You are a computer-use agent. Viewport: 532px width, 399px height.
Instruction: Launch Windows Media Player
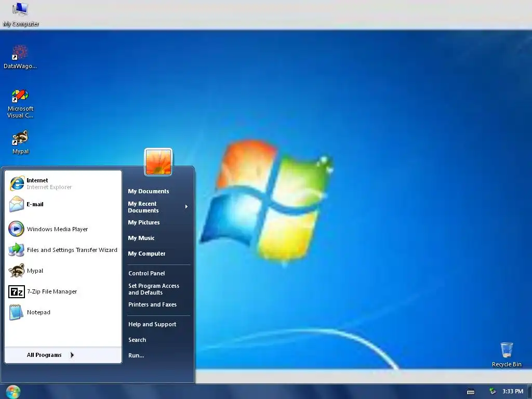click(63, 229)
